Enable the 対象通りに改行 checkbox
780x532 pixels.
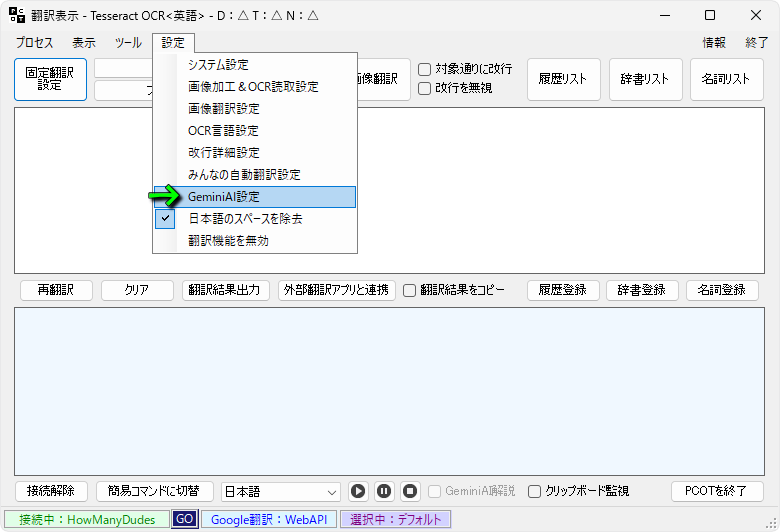click(425, 69)
